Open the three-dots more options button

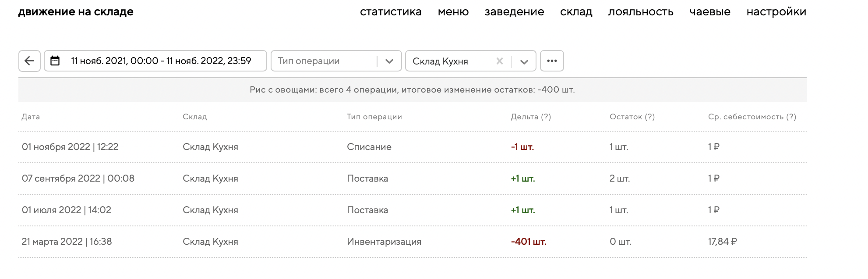[x=552, y=61]
